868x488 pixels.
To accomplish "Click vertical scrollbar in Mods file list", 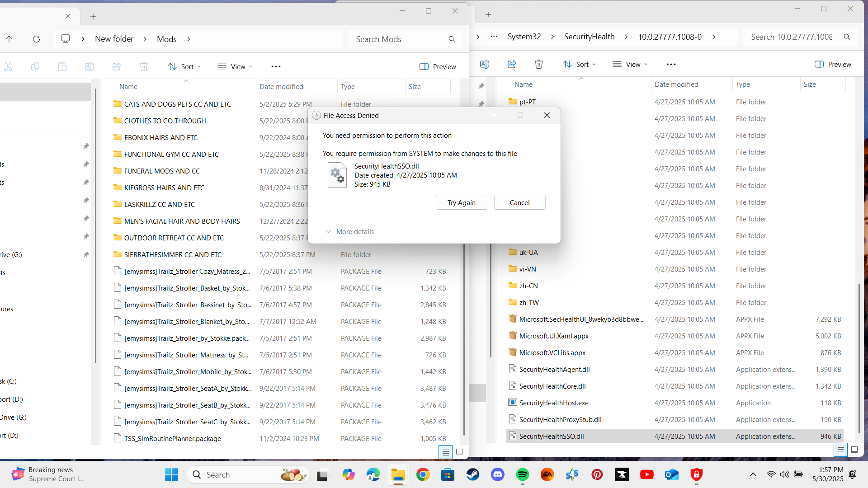I will [x=464, y=339].
